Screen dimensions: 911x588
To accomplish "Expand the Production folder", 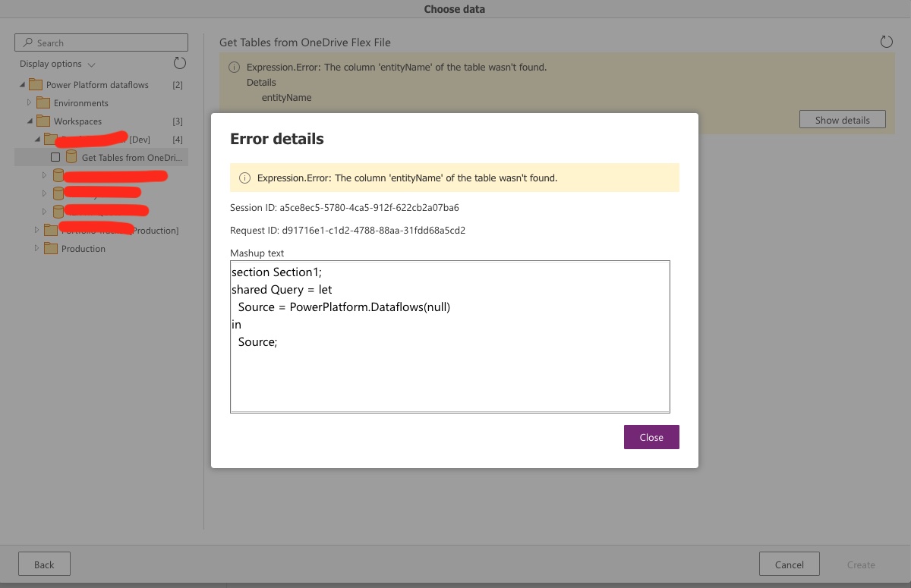I will (37, 248).
